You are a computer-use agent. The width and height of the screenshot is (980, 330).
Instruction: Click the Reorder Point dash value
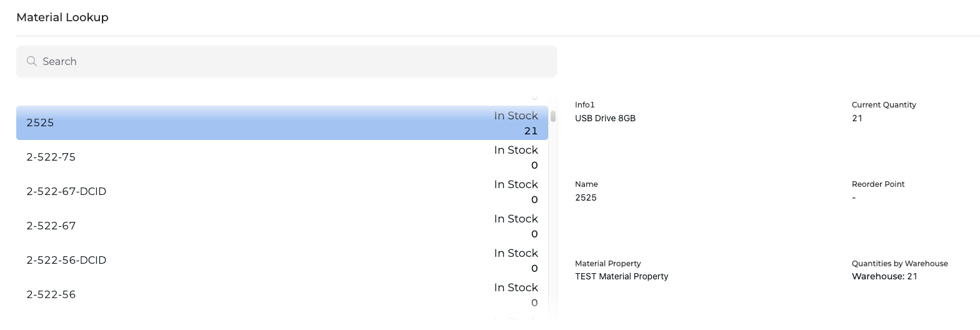coord(854,197)
